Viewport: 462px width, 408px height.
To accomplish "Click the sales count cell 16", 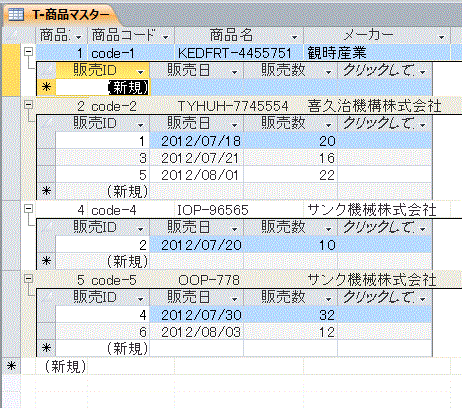I will point(290,158).
